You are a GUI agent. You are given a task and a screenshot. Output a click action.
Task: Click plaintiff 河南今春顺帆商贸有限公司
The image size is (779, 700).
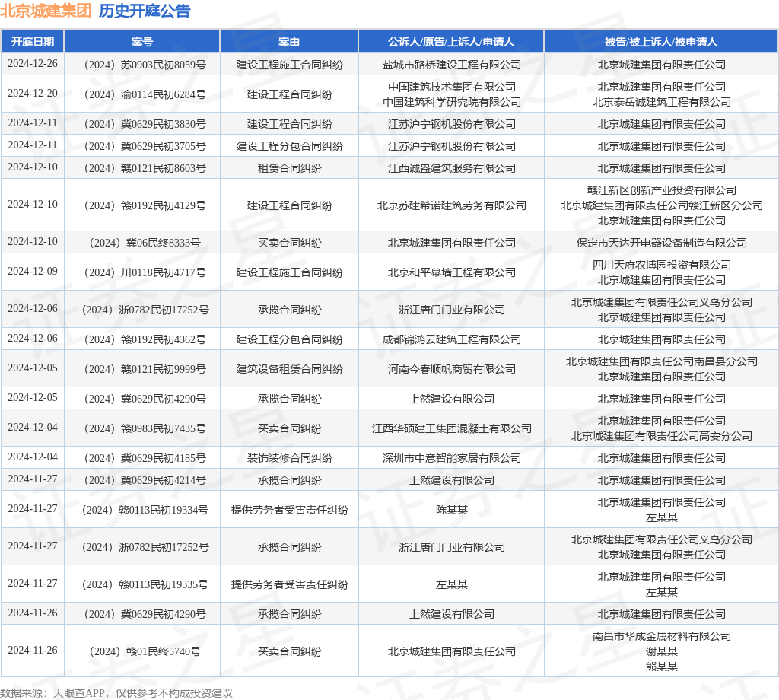point(452,369)
